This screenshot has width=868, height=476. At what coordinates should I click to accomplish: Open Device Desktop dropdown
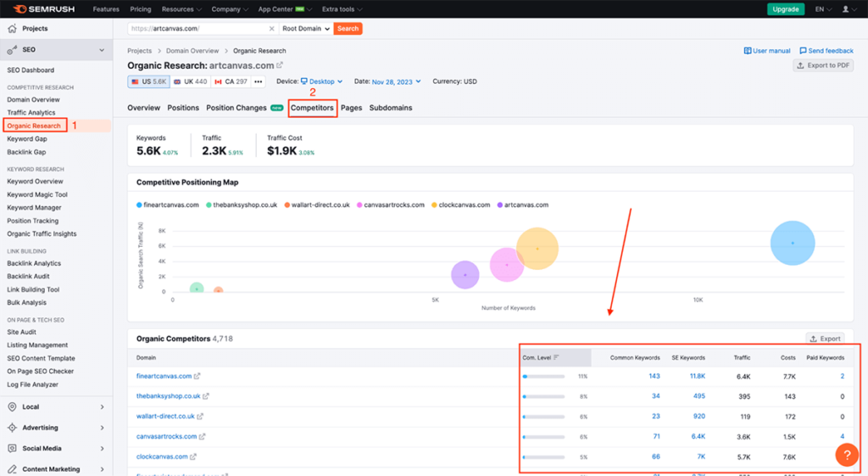click(321, 81)
